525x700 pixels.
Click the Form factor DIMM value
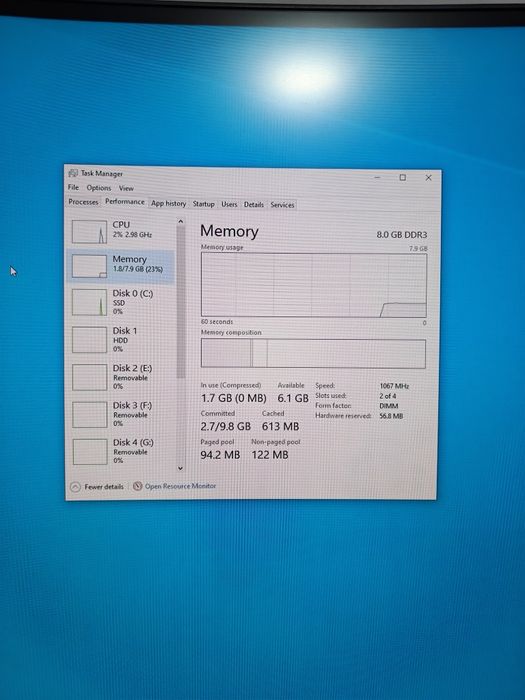pos(388,406)
